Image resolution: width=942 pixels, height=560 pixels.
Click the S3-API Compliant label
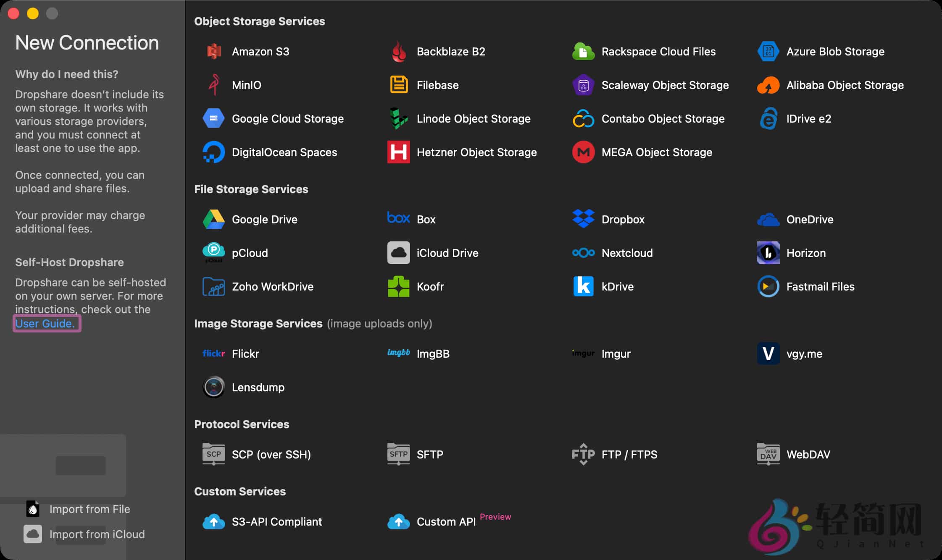click(x=277, y=522)
